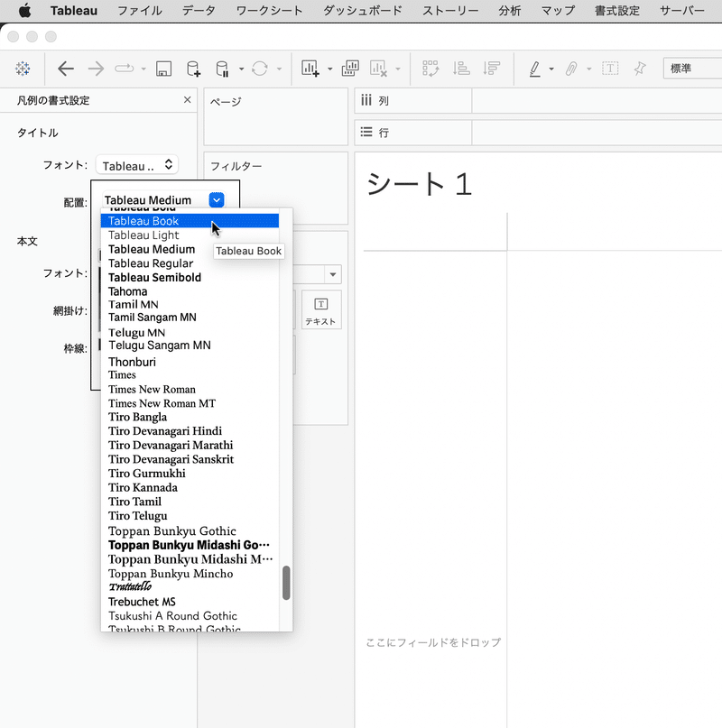
Task: Click the sort descending icon
Action: coord(491,69)
